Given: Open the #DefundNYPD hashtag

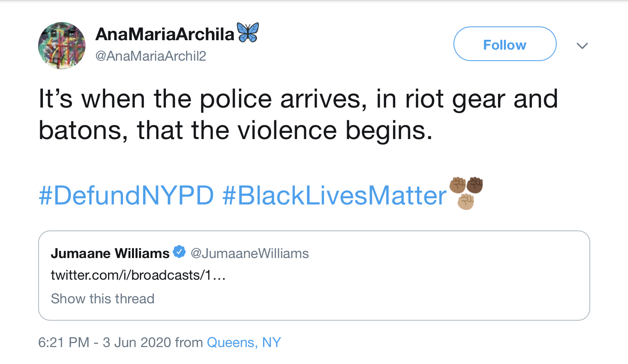Looking at the screenshot, I should pyautogui.click(x=126, y=195).
